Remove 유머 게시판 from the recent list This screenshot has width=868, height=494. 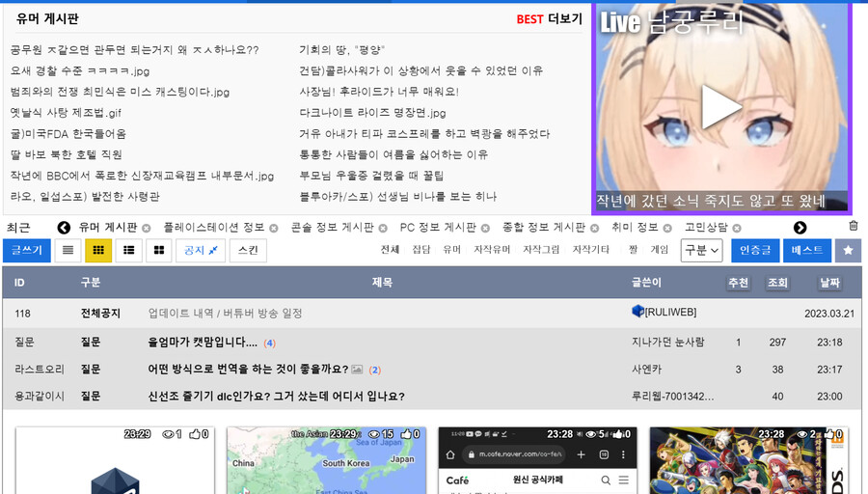[x=147, y=228]
